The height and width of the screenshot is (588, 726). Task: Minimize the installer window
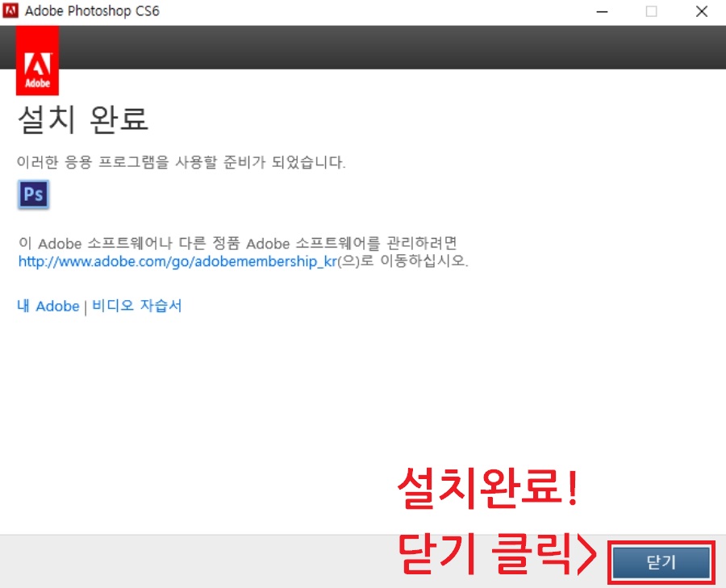coord(601,11)
